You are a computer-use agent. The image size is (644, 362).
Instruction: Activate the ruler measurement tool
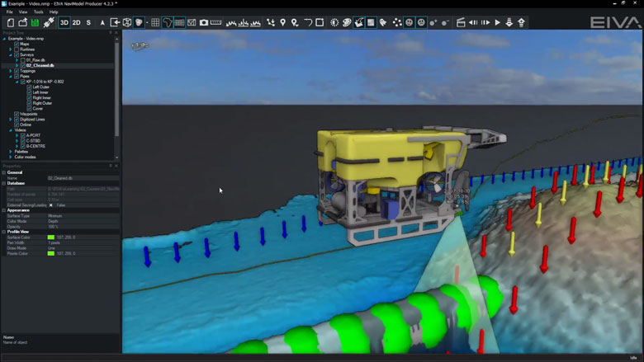tap(215, 22)
